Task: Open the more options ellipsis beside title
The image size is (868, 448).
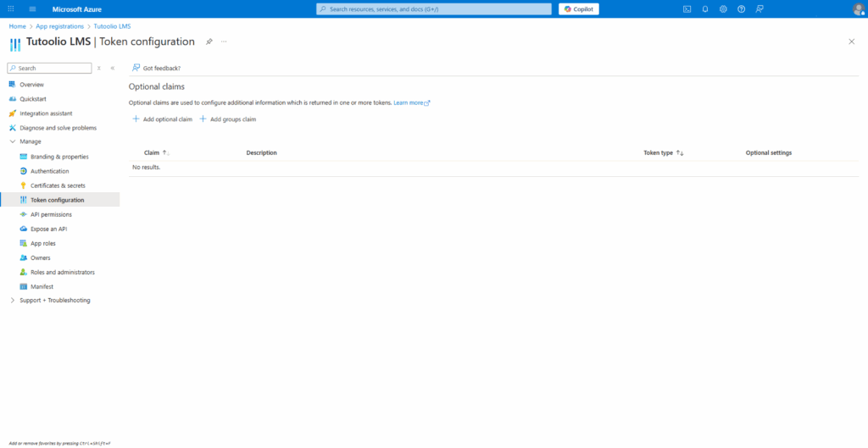Action: pyautogui.click(x=224, y=41)
